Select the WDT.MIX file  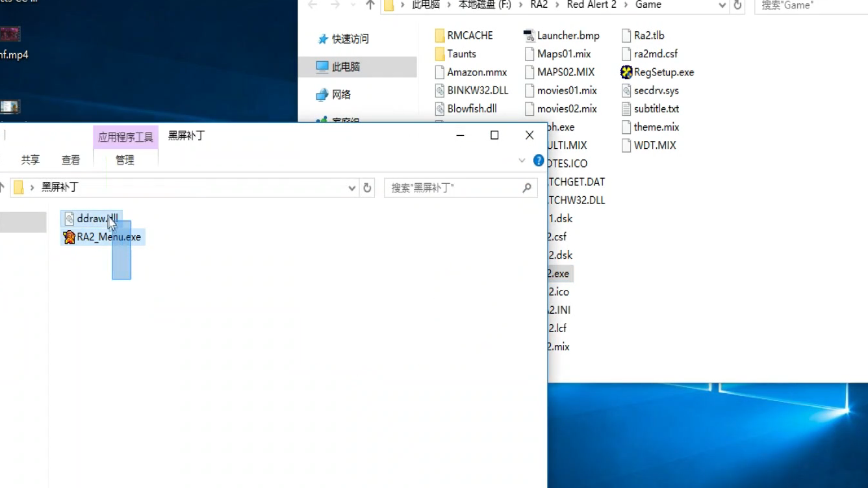(648, 145)
